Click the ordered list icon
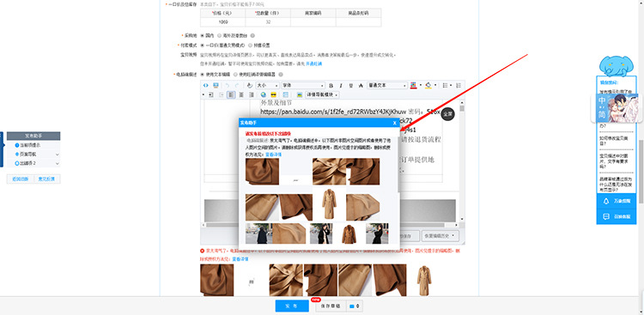This screenshot has width=644, height=315. (x=459, y=86)
